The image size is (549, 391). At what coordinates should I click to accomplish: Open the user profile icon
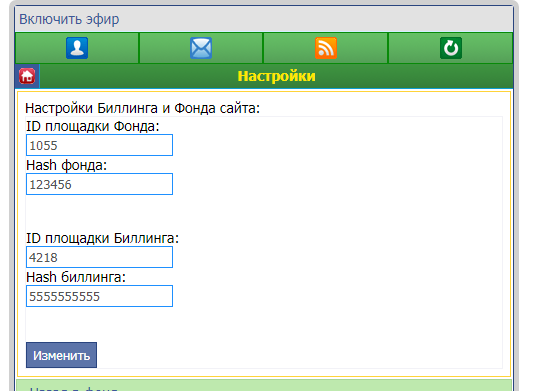tap(77, 48)
